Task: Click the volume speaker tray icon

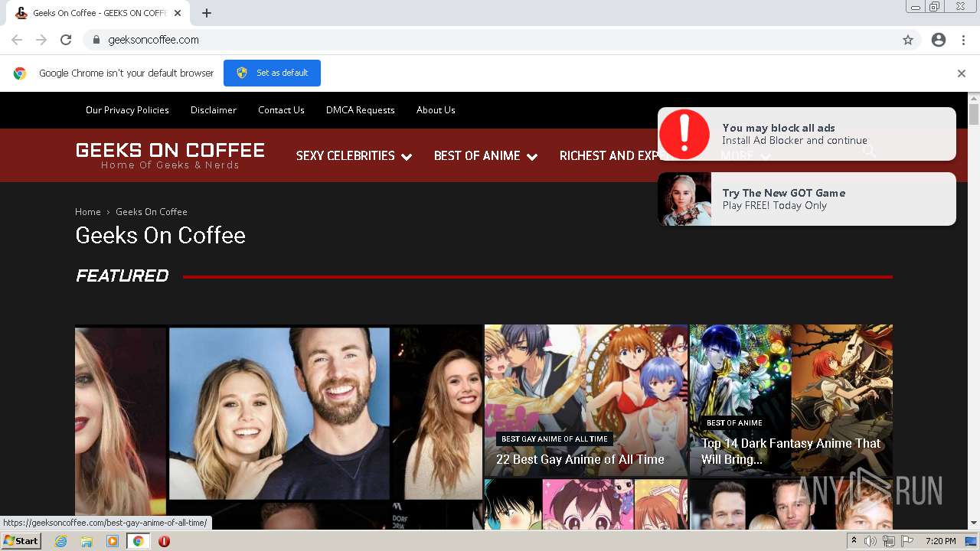Action: pyautogui.click(x=871, y=541)
